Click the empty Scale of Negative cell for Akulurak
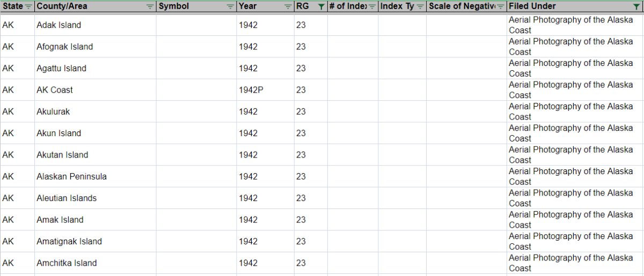 (x=466, y=111)
